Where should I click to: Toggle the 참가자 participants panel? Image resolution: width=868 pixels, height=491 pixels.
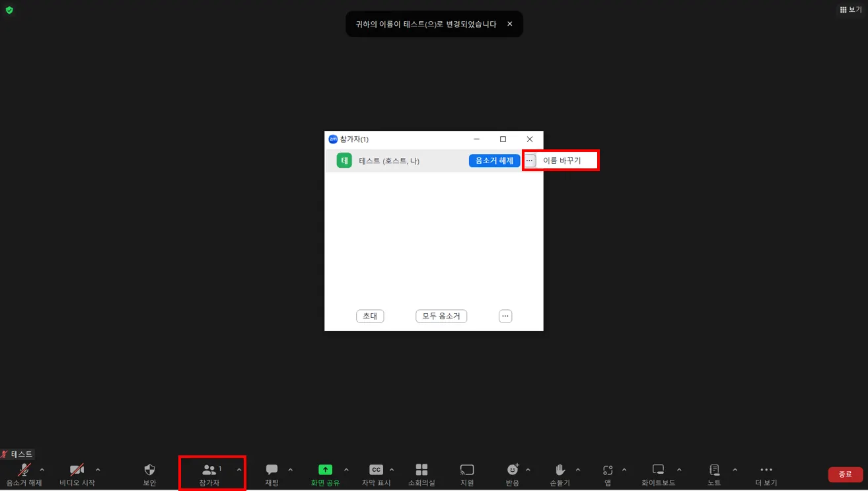[x=209, y=474]
